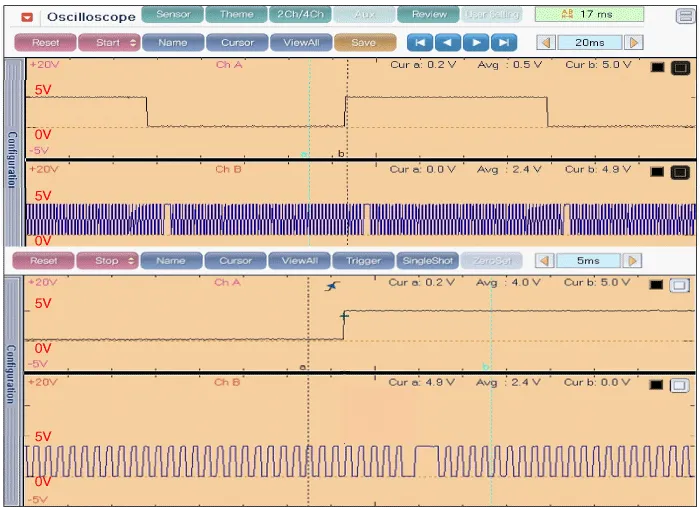This screenshot has height=511, width=700.
Task: Jump to the first waveform frame
Action: tap(421, 42)
